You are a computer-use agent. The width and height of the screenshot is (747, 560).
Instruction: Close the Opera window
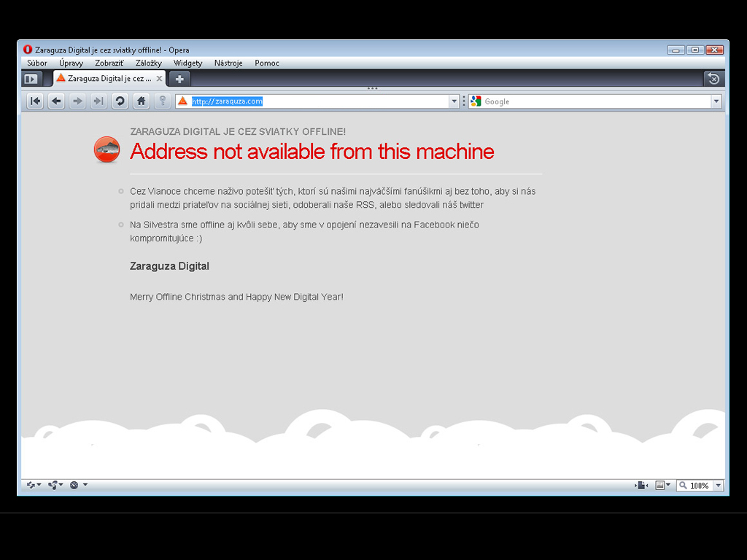(x=715, y=50)
